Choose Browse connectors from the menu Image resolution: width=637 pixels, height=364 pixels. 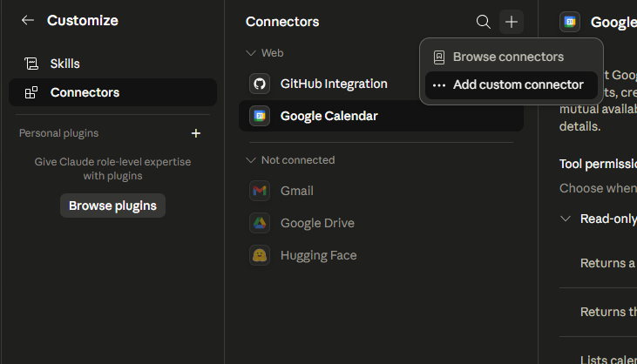511,57
